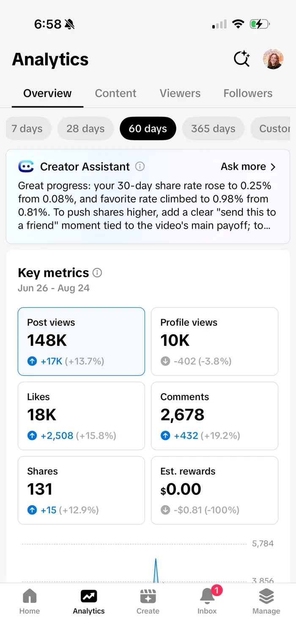This screenshot has height=644, width=296.
Task: Select the 365 days range chip
Action: click(x=213, y=129)
